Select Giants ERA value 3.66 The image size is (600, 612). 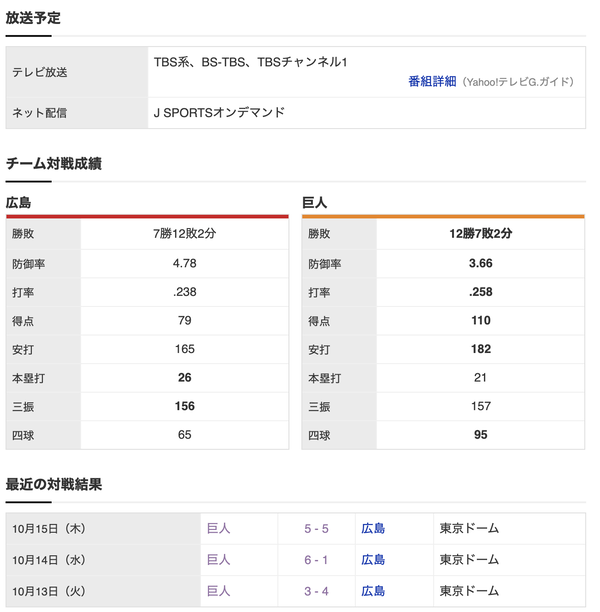pyautogui.click(x=481, y=263)
